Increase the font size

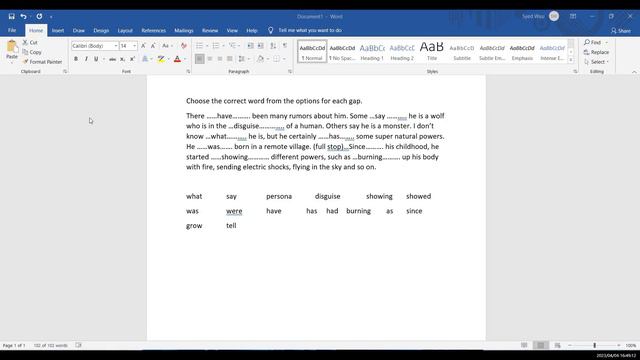coord(143,46)
